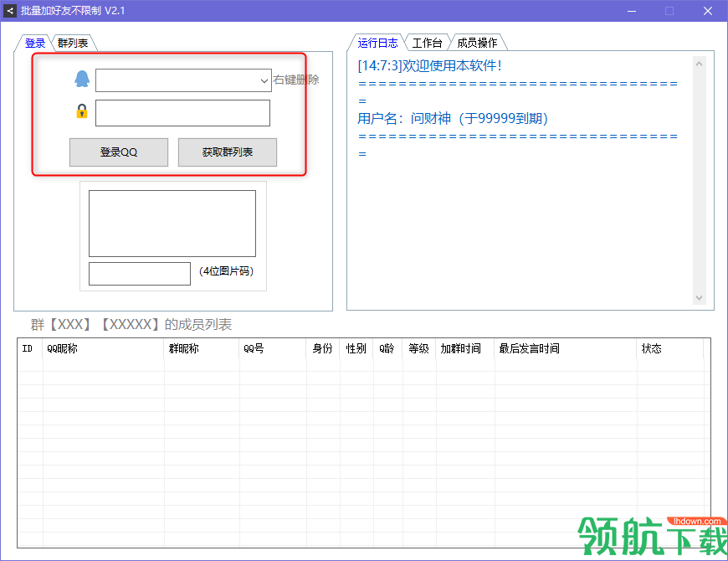Screen dimensions: 728x561
Task: Sort by 身份 column header
Action: tap(323, 349)
